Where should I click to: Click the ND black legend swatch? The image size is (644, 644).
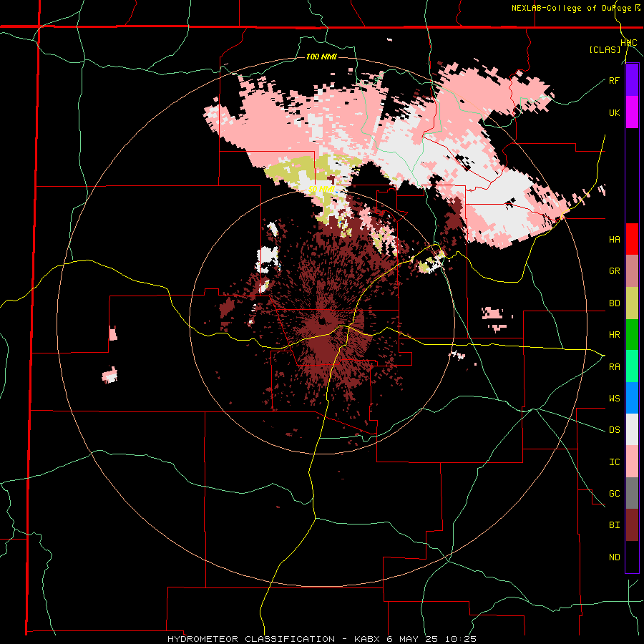(x=632, y=557)
